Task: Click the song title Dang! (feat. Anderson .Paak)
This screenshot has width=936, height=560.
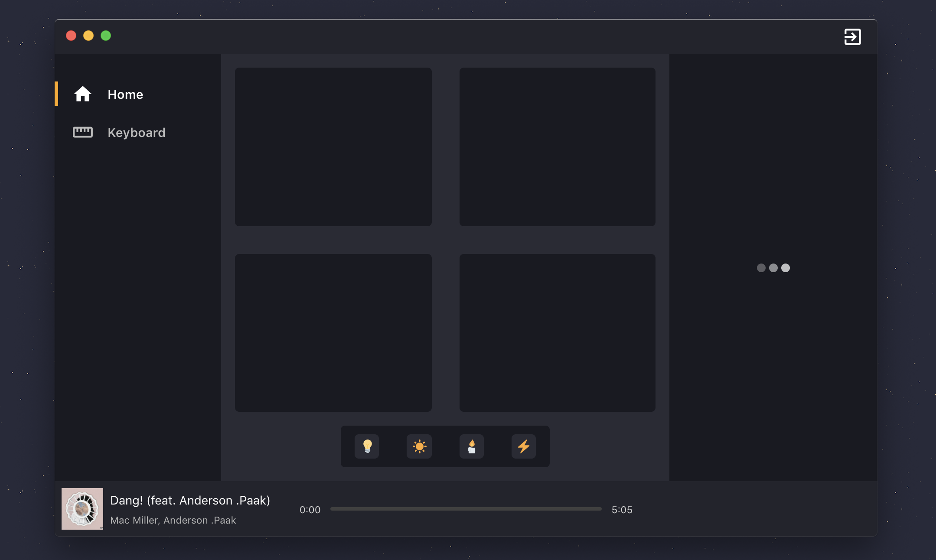Action: click(x=190, y=500)
